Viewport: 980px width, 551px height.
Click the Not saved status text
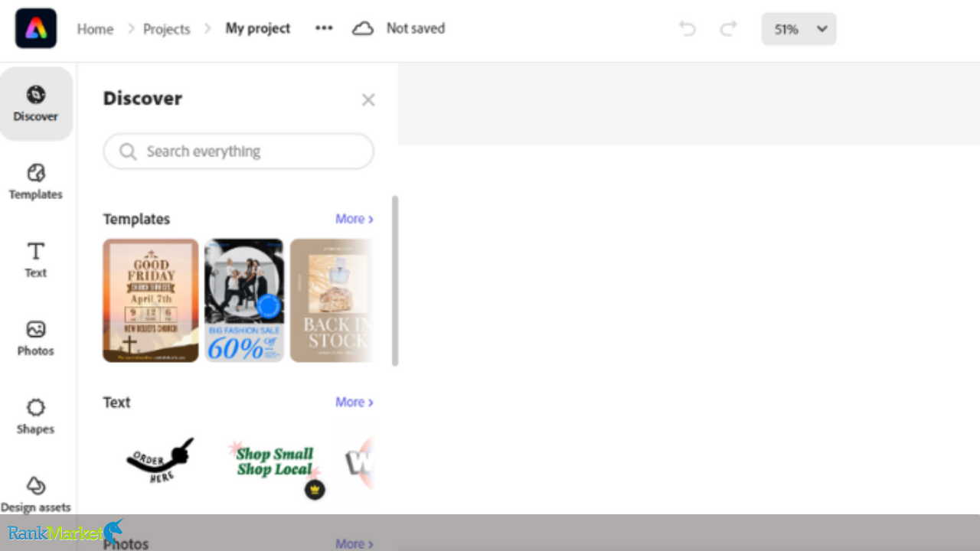point(416,28)
